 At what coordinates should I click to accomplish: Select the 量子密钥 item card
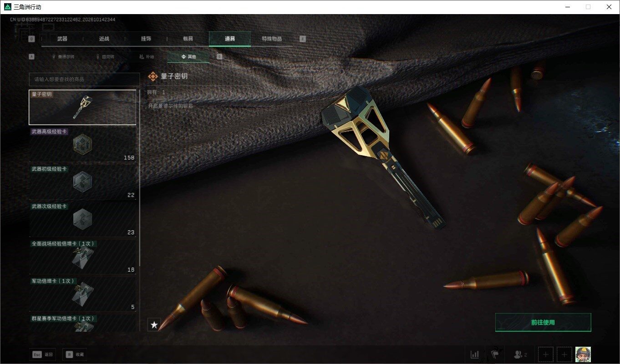tap(82, 107)
